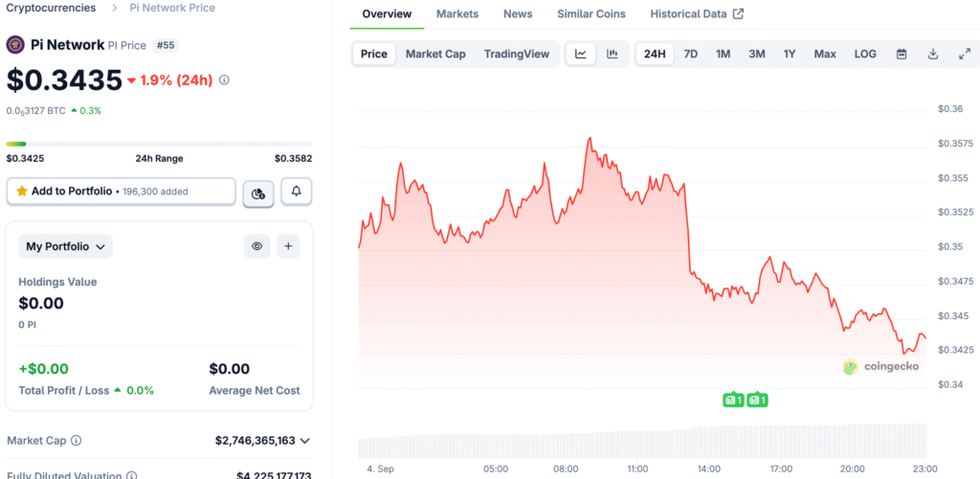
Task: Select Price chart mode
Action: coord(374,54)
